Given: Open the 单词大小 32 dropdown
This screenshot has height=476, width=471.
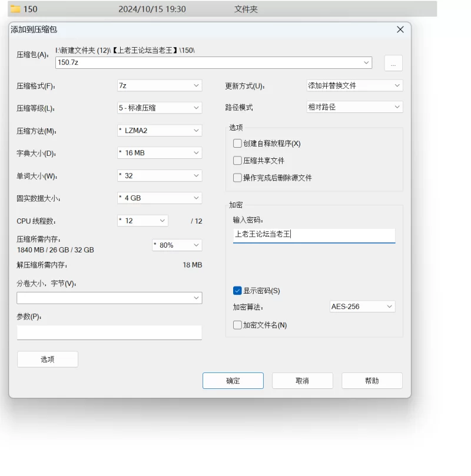Looking at the screenshot, I should [160, 175].
